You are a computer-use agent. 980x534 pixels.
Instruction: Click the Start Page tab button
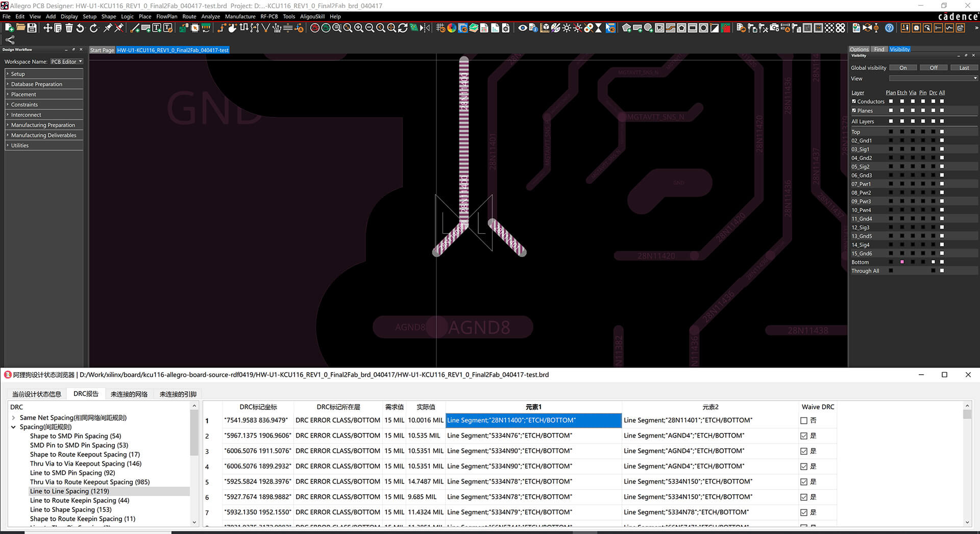102,50
